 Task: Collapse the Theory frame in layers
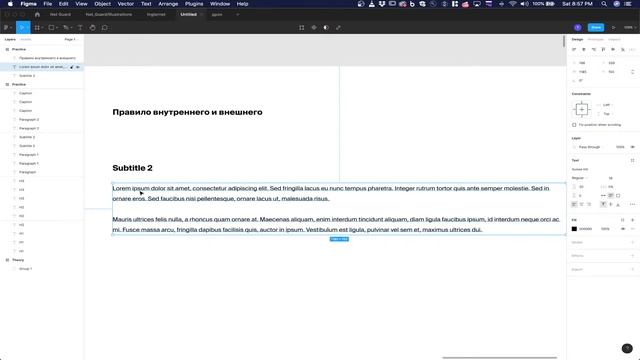7,260
